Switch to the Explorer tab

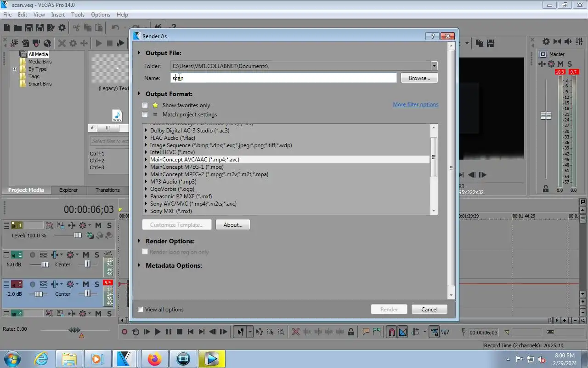coord(68,190)
